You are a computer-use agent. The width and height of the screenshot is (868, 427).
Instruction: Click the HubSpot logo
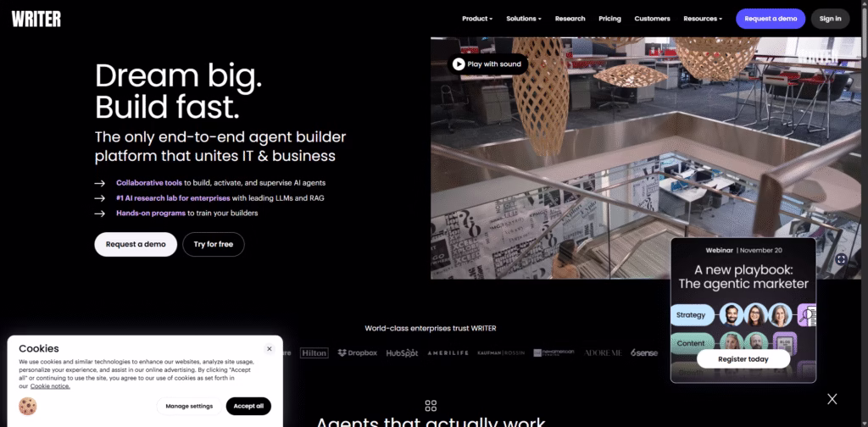tap(402, 352)
